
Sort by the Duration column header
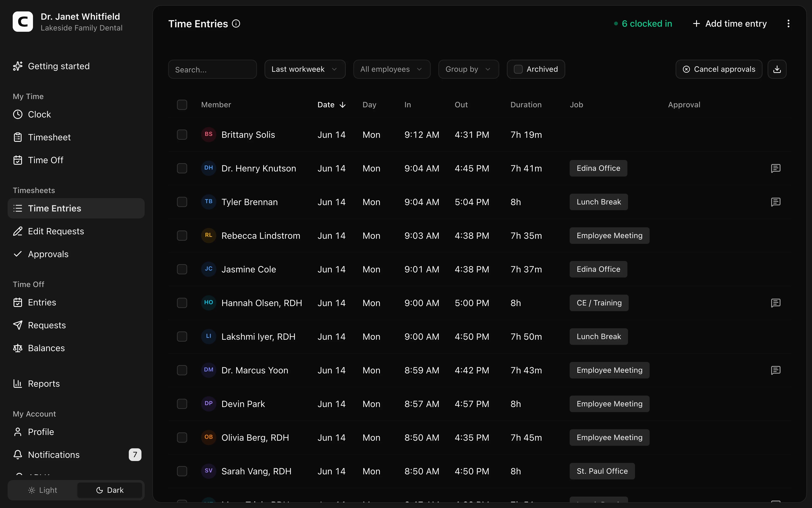pyautogui.click(x=526, y=105)
